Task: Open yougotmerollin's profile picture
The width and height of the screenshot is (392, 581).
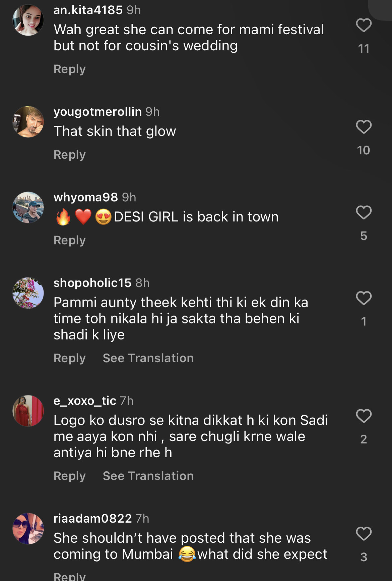Action: pos(28,122)
